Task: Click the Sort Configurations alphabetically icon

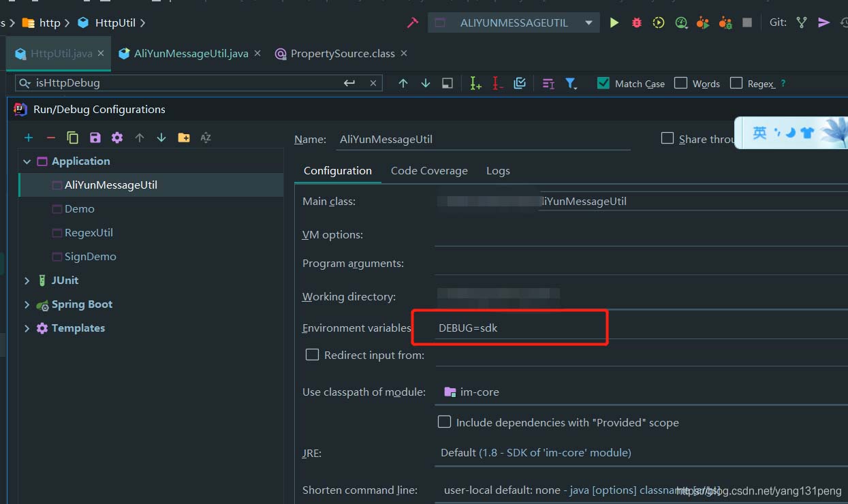Action: (206, 138)
